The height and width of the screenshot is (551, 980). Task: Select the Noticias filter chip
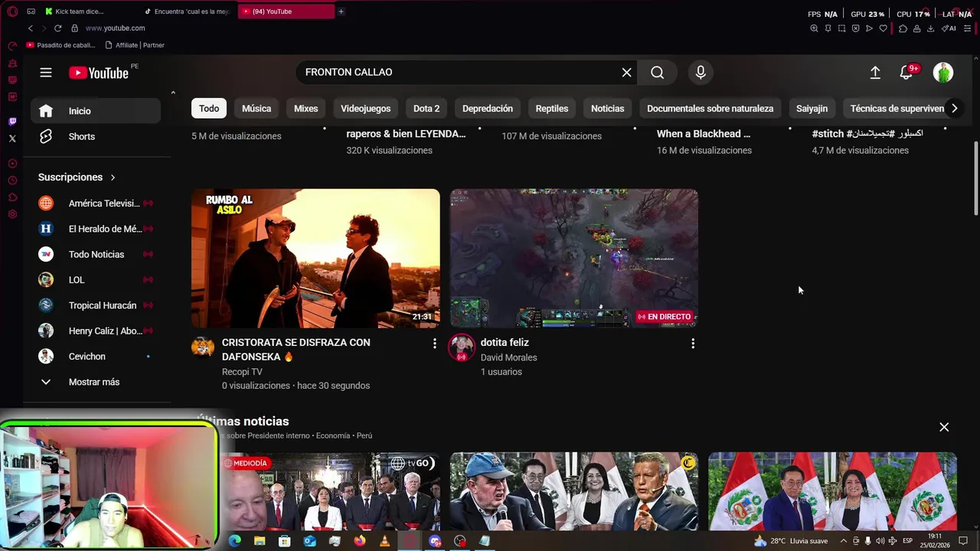(607, 109)
